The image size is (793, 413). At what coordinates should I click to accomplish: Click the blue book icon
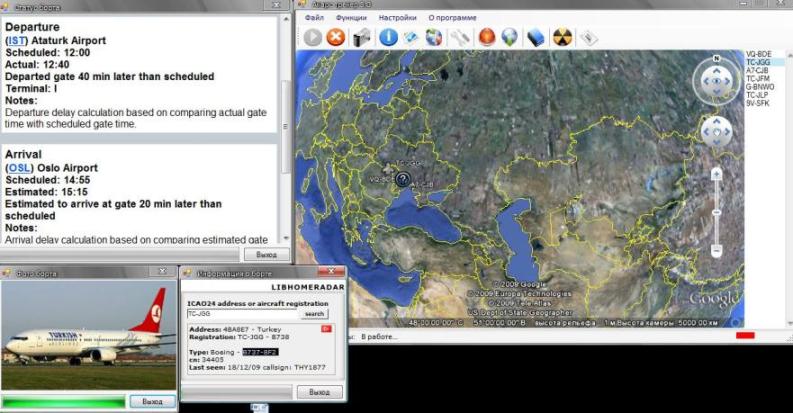coord(536,38)
